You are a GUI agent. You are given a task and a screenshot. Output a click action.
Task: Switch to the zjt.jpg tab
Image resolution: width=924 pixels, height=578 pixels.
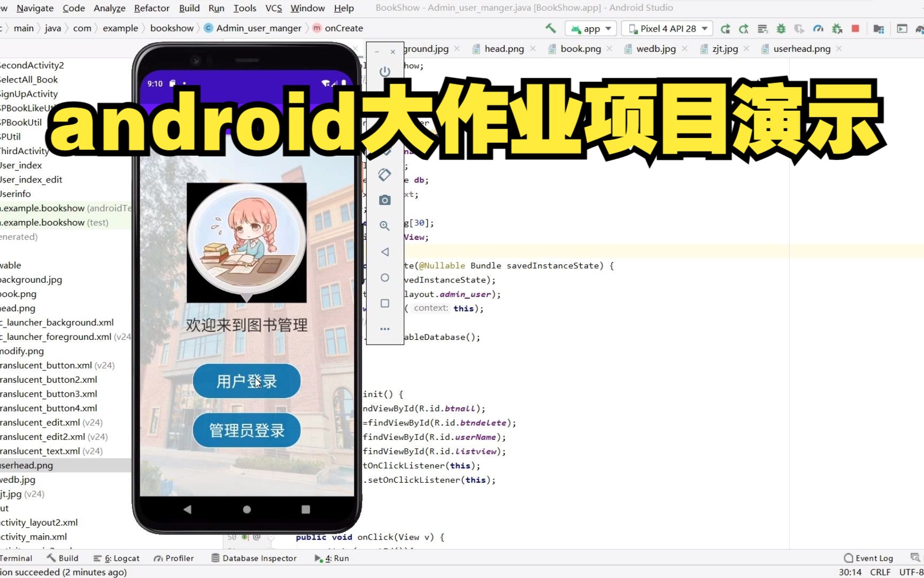[x=725, y=49]
